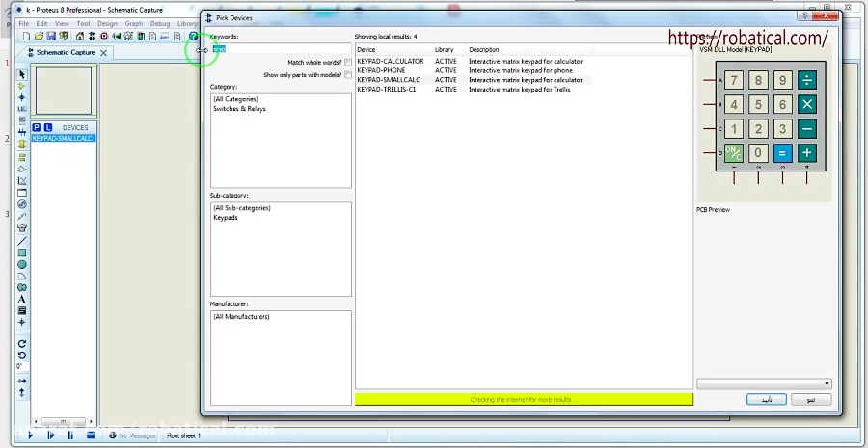Select 'Switches & Relays' category
This screenshot has height=448, width=868.
(239, 109)
